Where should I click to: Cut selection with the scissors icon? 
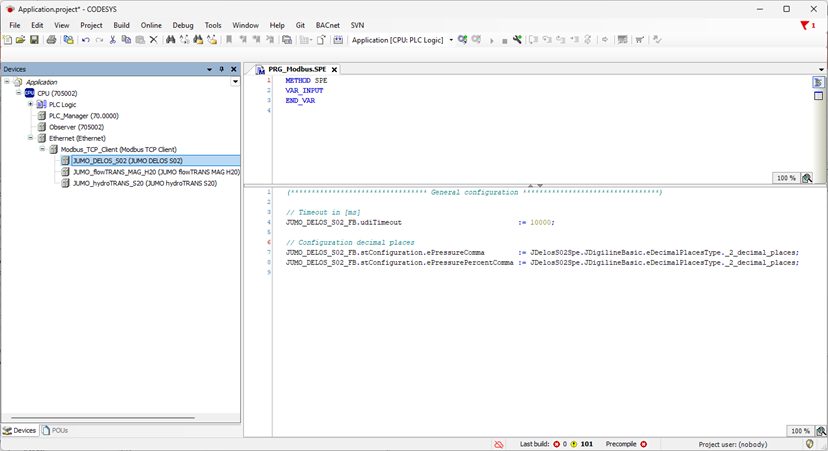[x=112, y=40]
